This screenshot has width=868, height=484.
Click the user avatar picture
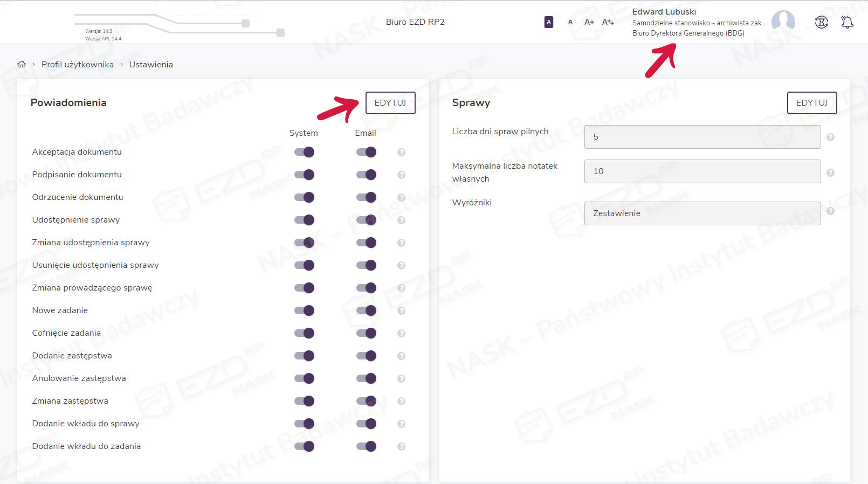coord(783,22)
